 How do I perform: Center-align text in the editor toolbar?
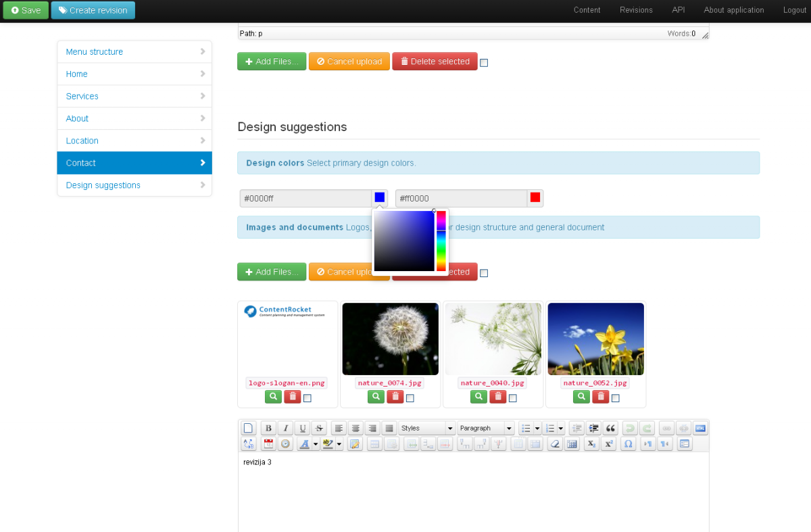[x=355, y=428]
